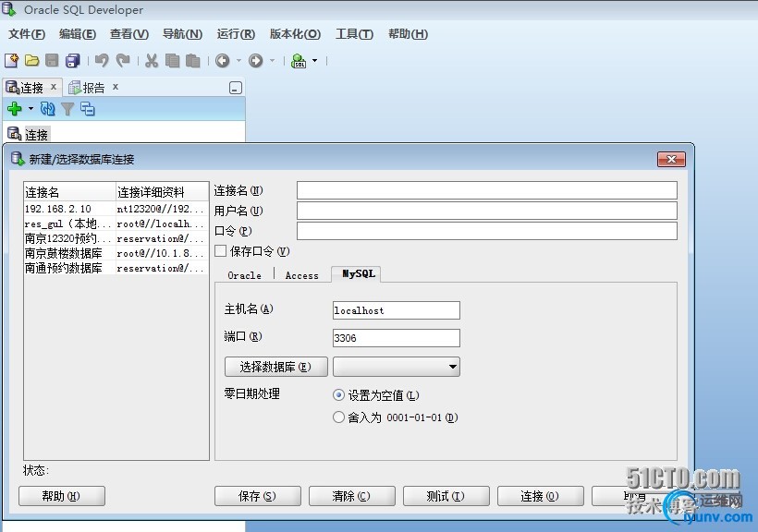Click the 连接详细资料 column header
Screen dimensions: 758x532
(x=163, y=192)
